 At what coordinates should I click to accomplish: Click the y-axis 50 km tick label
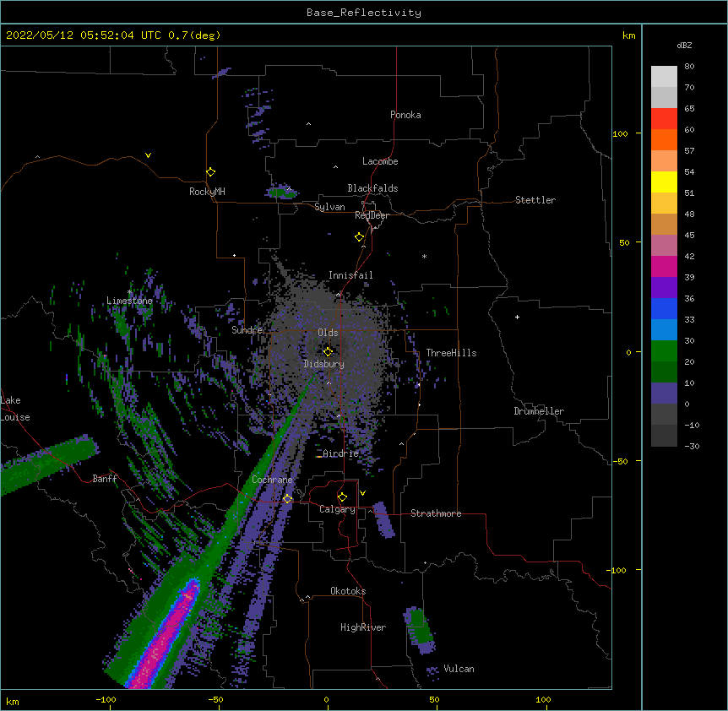624,242
